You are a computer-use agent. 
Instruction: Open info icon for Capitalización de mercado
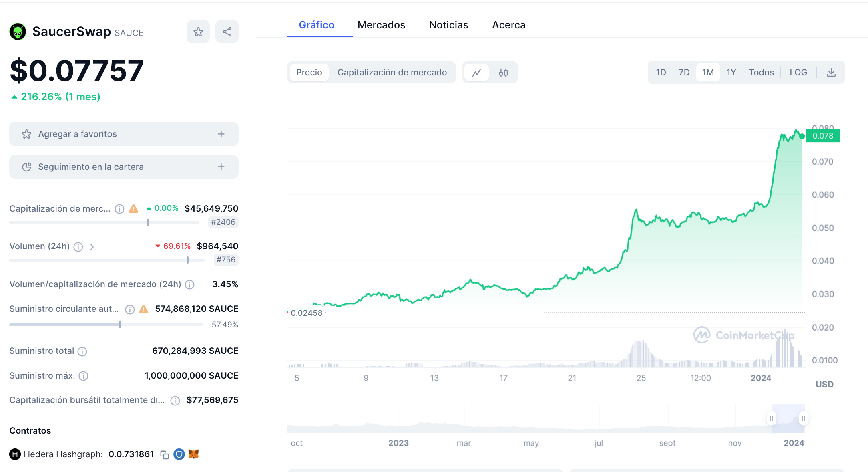tap(119, 209)
